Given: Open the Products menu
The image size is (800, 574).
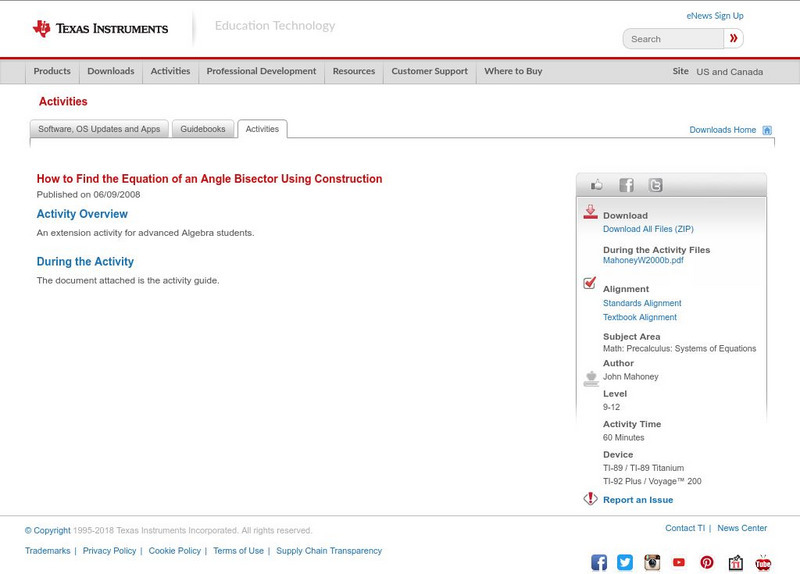Looking at the screenshot, I should coord(52,71).
